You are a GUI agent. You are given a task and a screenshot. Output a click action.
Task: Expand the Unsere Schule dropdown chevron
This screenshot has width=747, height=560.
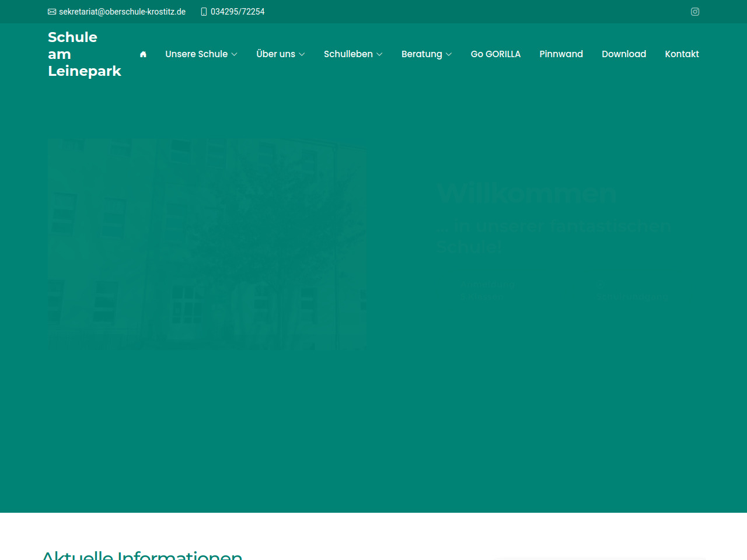235,54
